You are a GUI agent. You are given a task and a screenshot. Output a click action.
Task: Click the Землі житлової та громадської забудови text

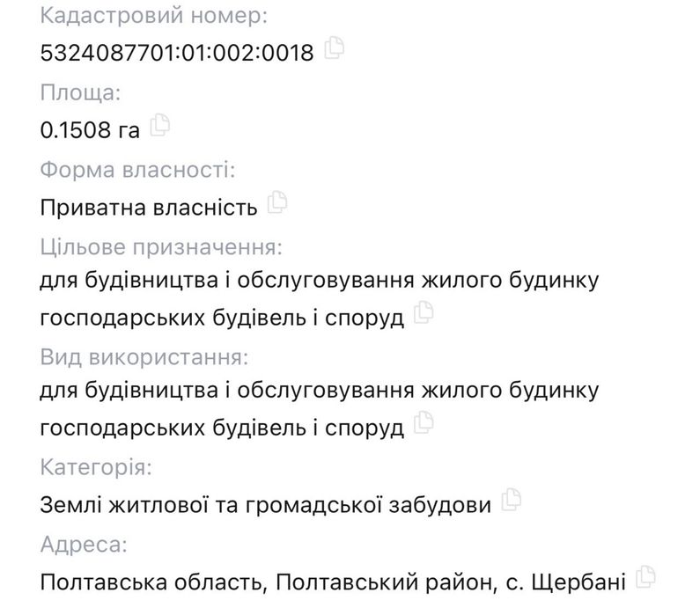point(265,505)
